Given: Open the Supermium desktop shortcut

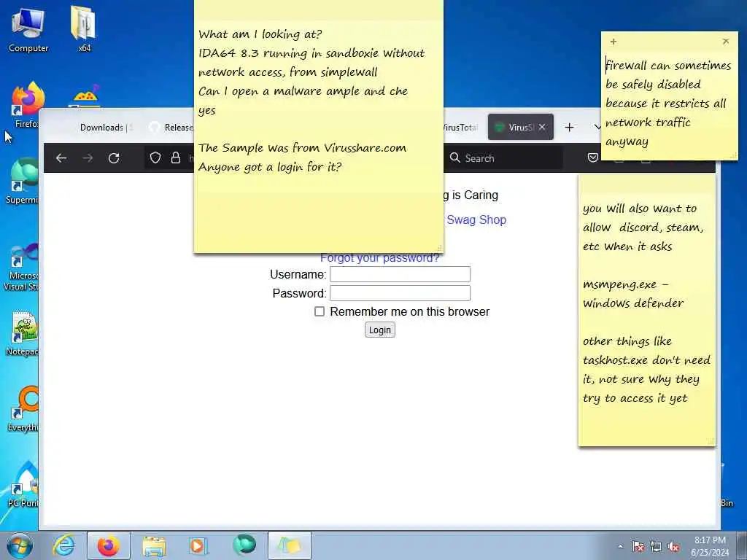Looking at the screenshot, I should [x=24, y=181].
